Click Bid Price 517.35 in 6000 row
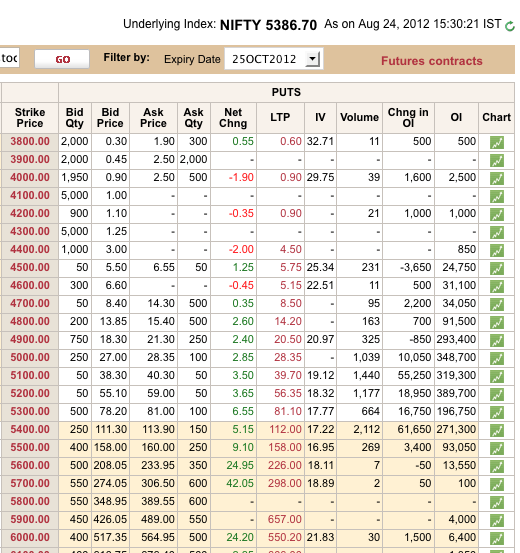The width and height of the screenshot is (520, 553). (110, 537)
